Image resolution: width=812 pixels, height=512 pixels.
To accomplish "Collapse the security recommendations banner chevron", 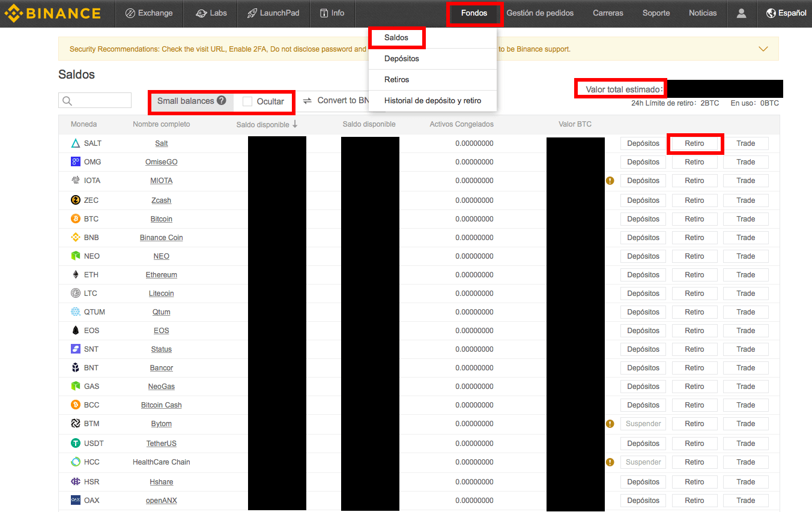I will 763,49.
